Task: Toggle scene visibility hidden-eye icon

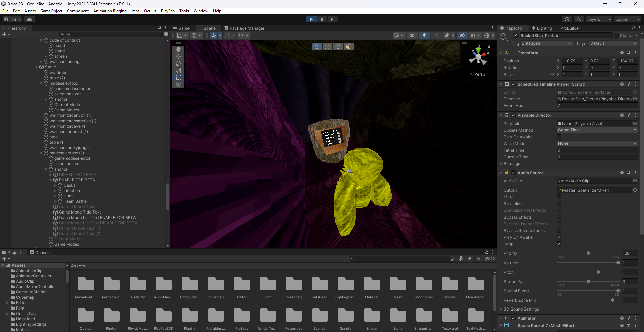Action: (462, 35)
